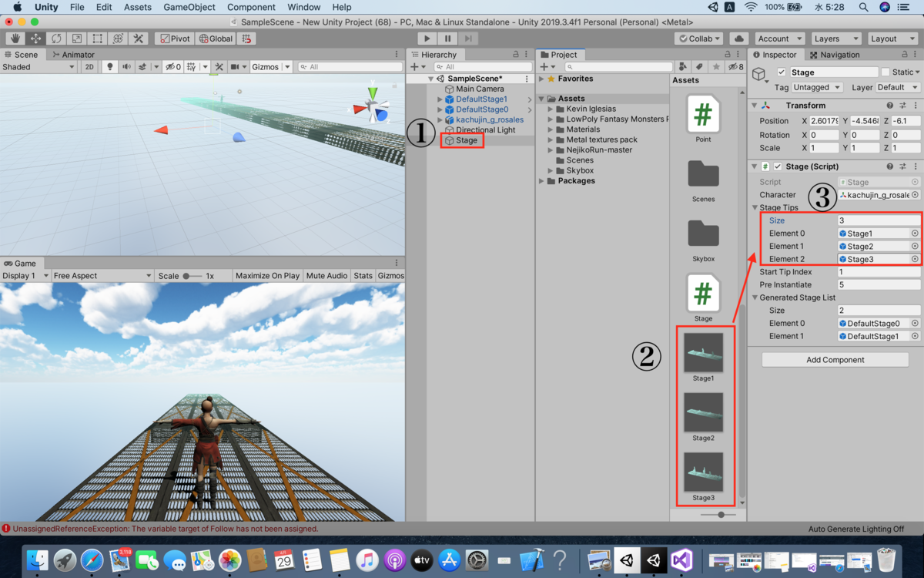Open the Layers dropdown in the toolbar
Screen dimensions: 924x578
coord(835,39)
